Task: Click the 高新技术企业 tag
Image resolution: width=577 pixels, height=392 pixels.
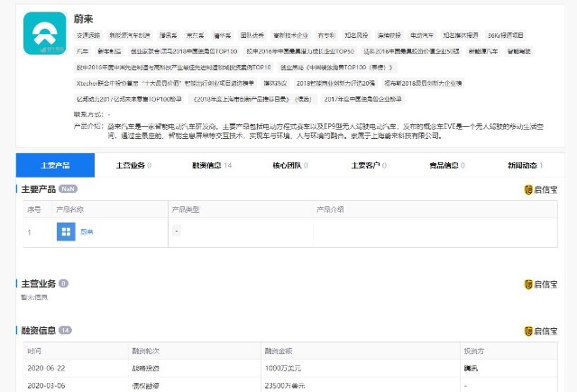Action: 290,35
